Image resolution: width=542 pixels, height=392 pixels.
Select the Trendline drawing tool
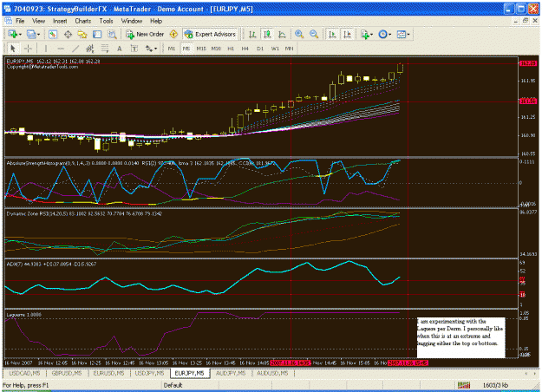click(75, 49)
